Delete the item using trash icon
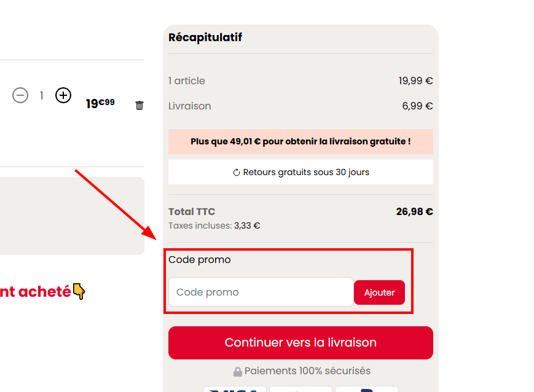This screenshot has width=534, height=392. coord(139,106)
